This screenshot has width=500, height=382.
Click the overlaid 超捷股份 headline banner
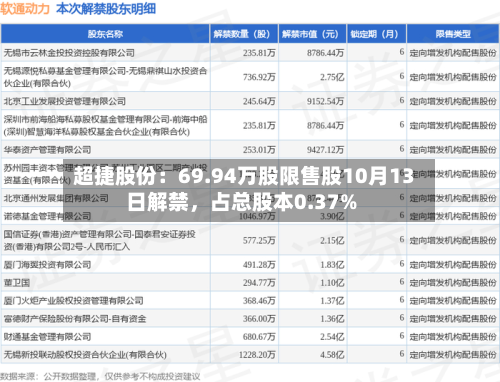tap(249, 190)
